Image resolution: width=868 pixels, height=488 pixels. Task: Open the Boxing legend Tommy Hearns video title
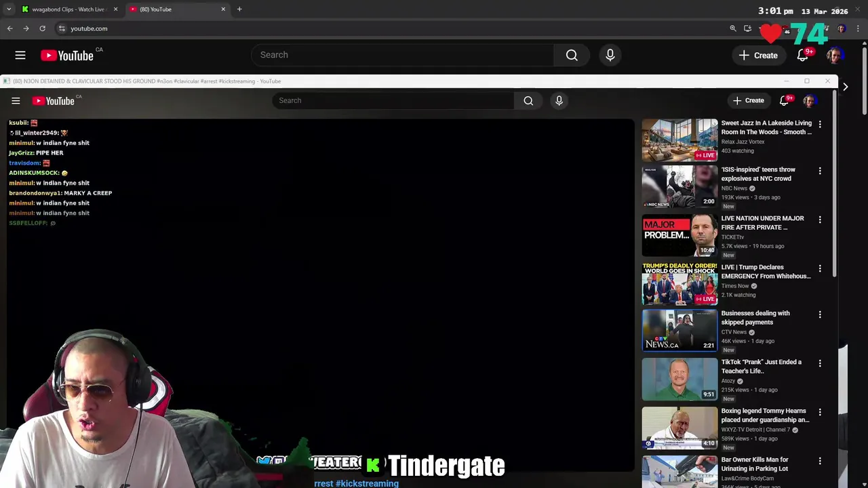[766, 415]
